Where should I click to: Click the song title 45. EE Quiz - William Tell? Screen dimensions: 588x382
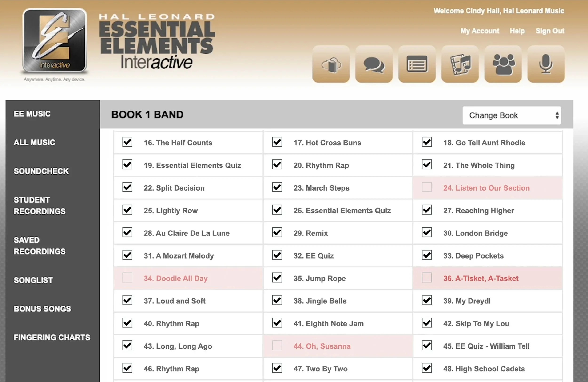click(486, 346)
